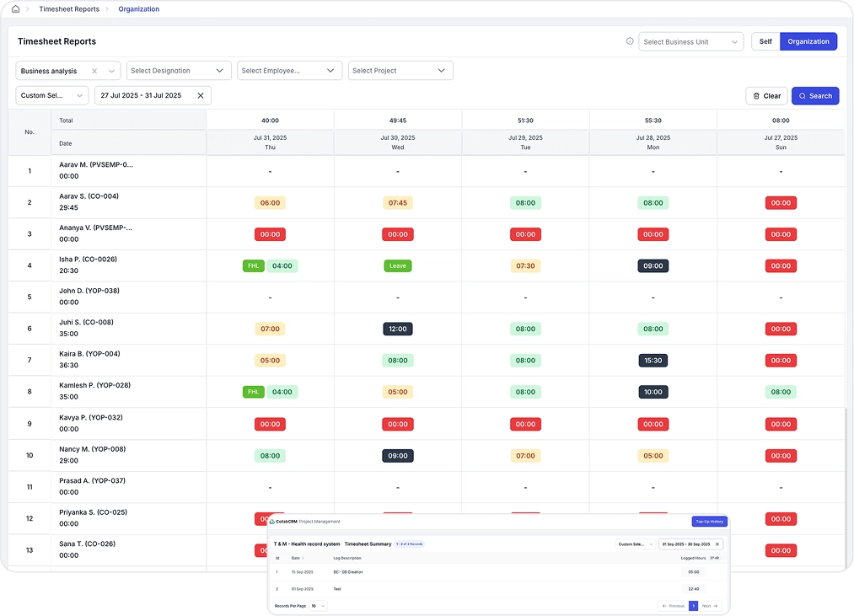Clear the 01 Sep 2025 date range in the overlay
The height and width of the screenshot is (616, 854).
tap(717, 544)
